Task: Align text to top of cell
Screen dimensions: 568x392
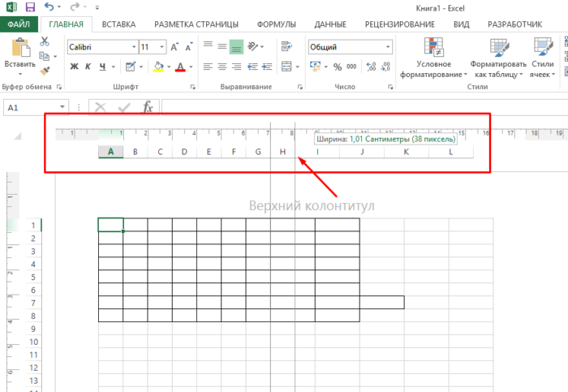Action: click(x=208, y=46)
